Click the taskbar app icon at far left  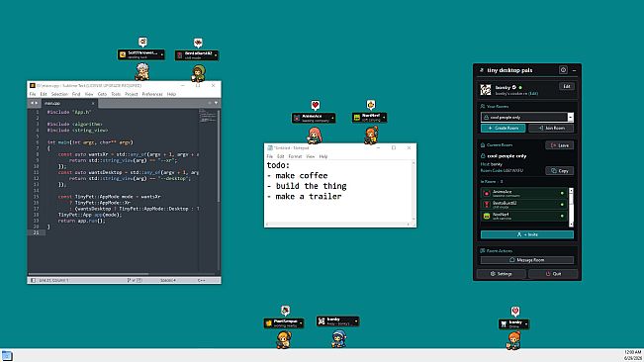(x=7, y=355)
